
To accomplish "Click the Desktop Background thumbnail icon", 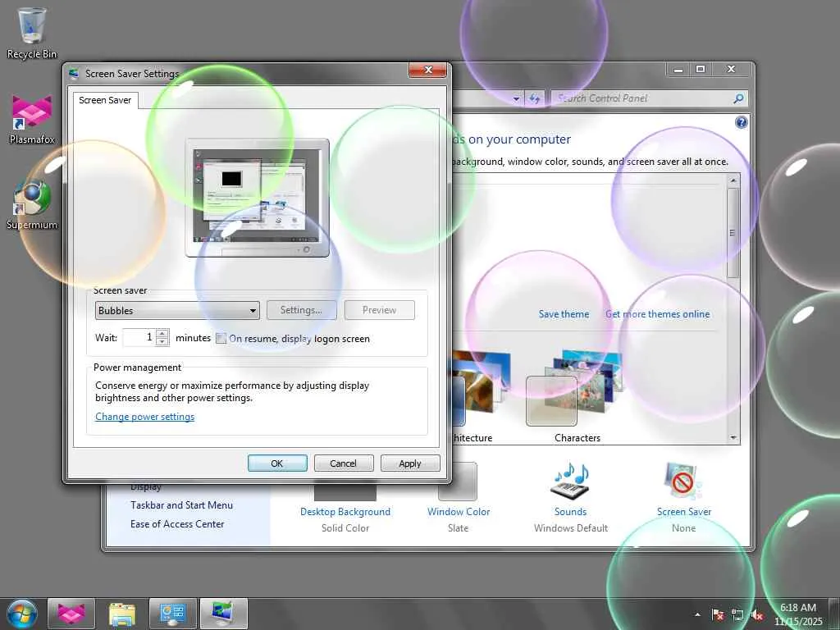I will click(345, 491).
